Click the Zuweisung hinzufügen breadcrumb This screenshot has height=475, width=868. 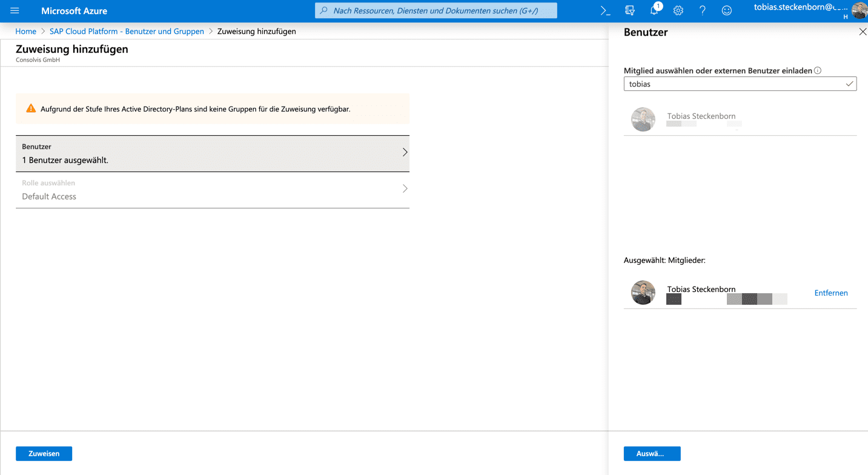257,32
